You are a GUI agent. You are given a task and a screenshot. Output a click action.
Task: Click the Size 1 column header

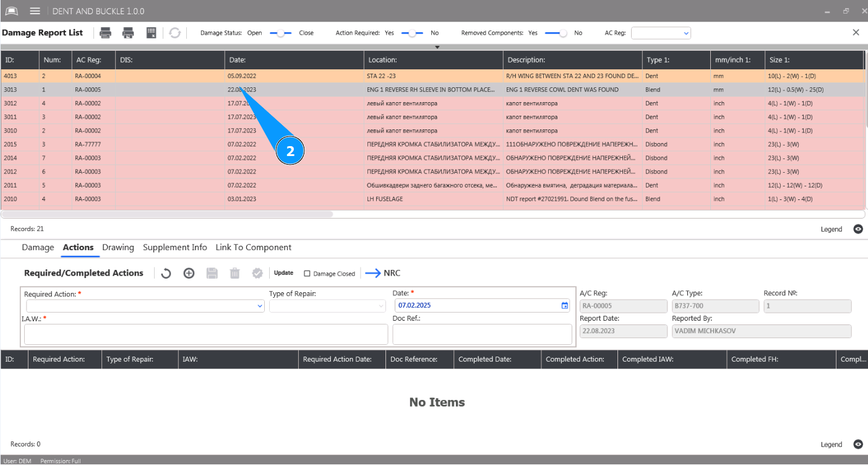click(814, 60)
